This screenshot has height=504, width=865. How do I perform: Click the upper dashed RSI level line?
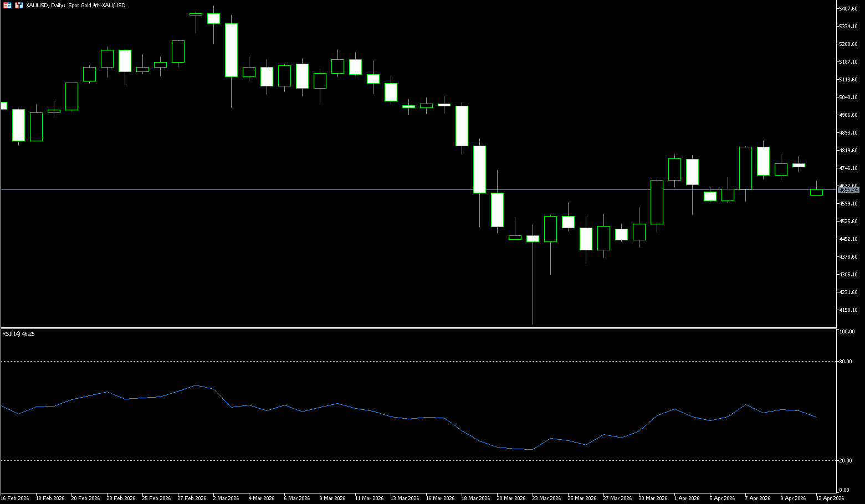coord(388,361)
